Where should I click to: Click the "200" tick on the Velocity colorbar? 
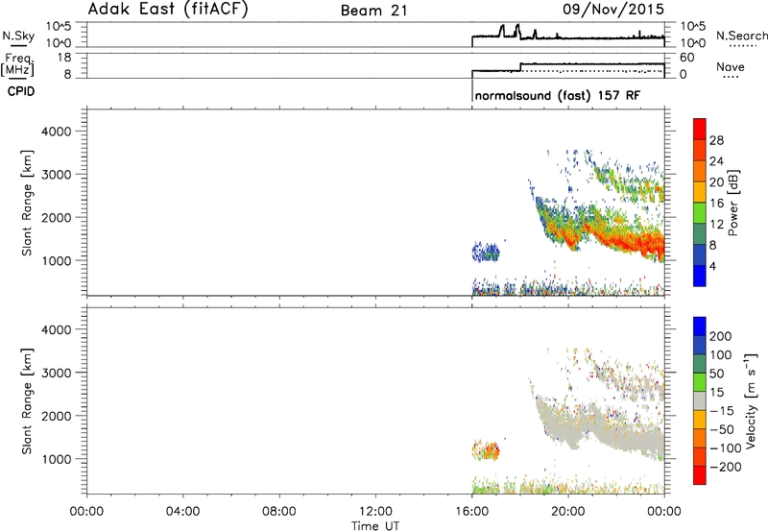(721, 336)
